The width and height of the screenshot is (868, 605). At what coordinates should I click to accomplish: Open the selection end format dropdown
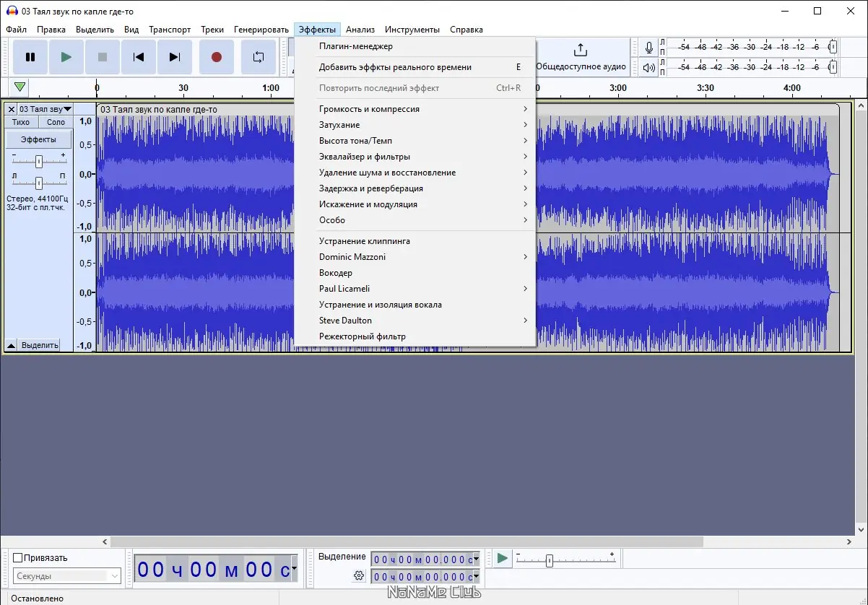[477, 577]
